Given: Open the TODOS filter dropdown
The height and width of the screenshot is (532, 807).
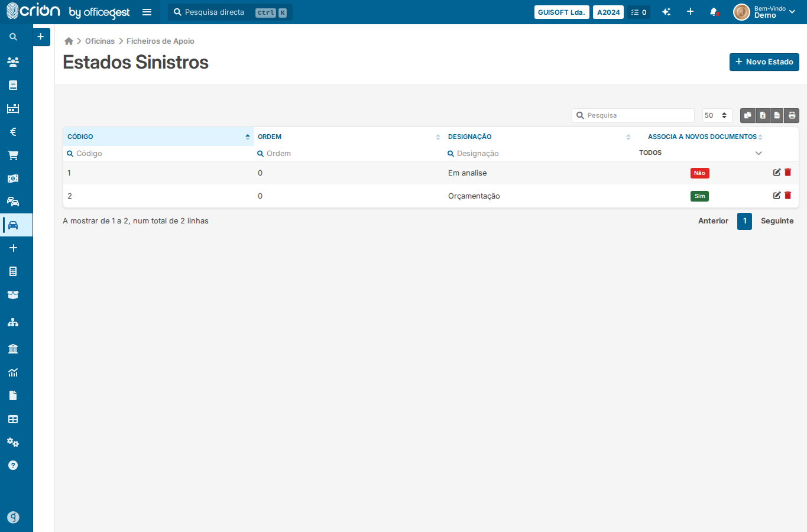Looking at the screenshot, I should pyautogui.click(x=701, y=153).
